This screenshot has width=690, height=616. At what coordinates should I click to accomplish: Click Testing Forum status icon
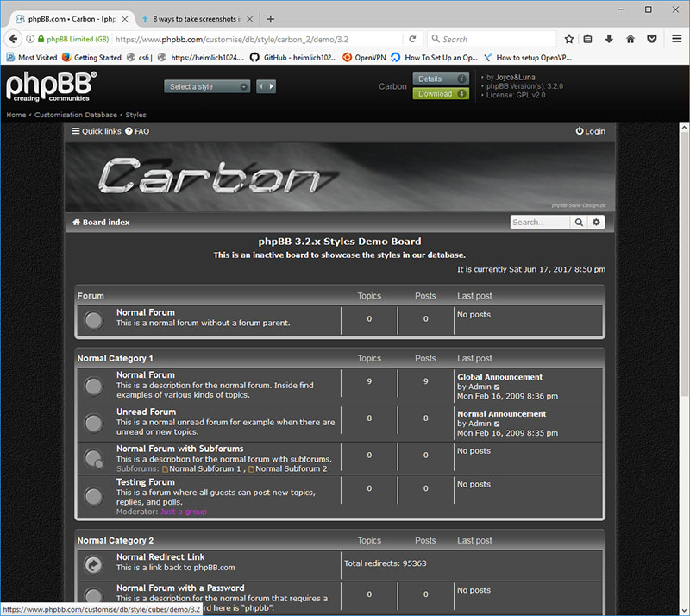94,497
